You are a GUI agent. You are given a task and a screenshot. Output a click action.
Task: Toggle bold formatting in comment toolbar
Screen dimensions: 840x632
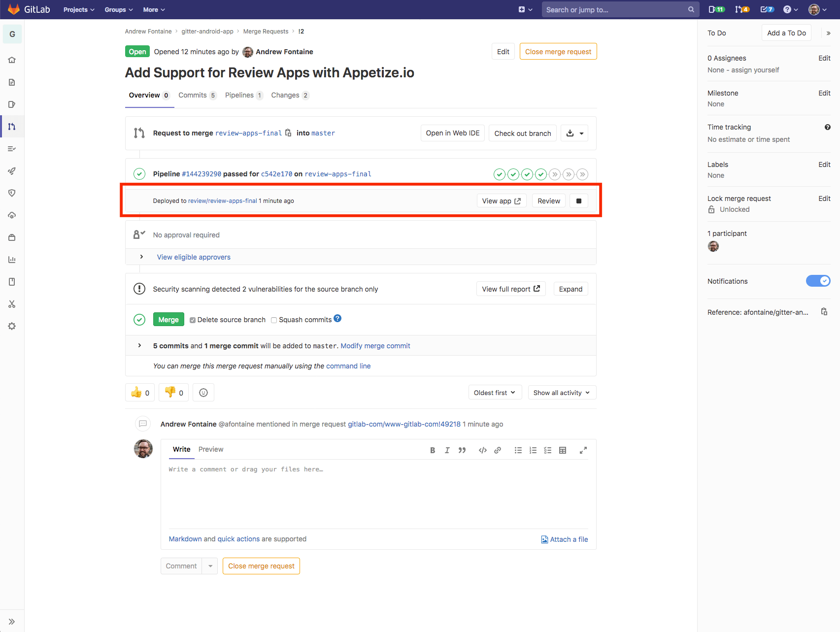pyautogui.click(x=432, y=450)
